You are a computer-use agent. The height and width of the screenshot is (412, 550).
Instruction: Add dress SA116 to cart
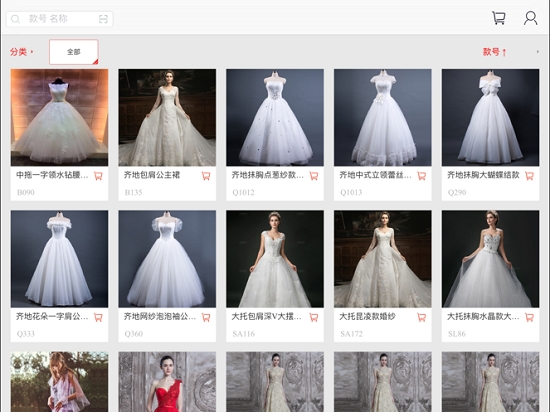click(314, 318)
